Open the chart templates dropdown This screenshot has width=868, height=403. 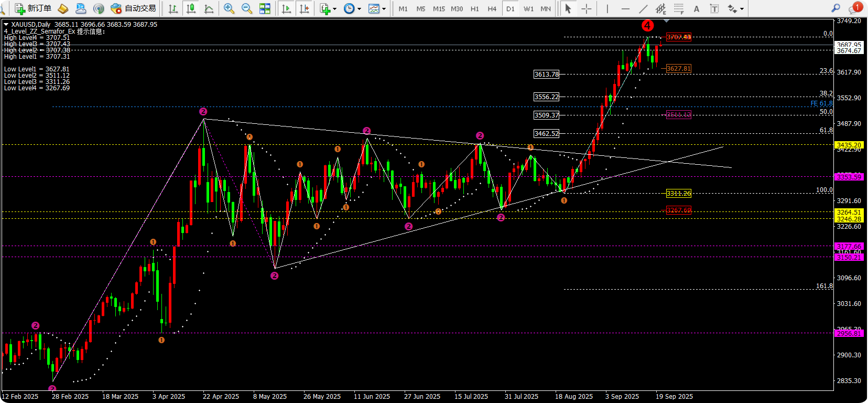[x=384, y=8]
